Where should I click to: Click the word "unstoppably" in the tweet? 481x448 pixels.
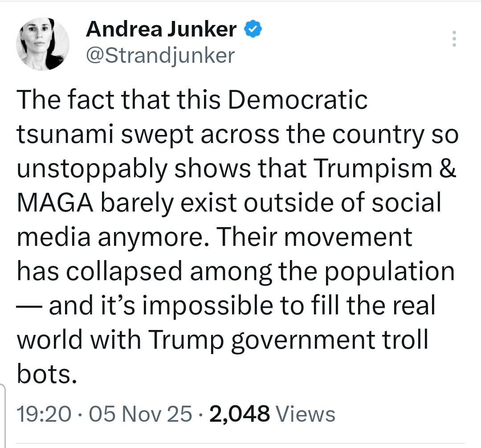click(x=91, y=169)
